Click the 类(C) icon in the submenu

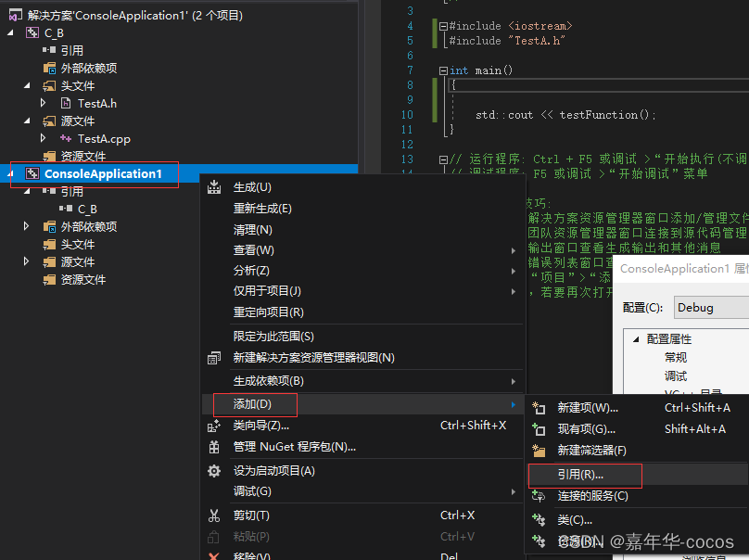pyautogui.click(x=539, y=519)
